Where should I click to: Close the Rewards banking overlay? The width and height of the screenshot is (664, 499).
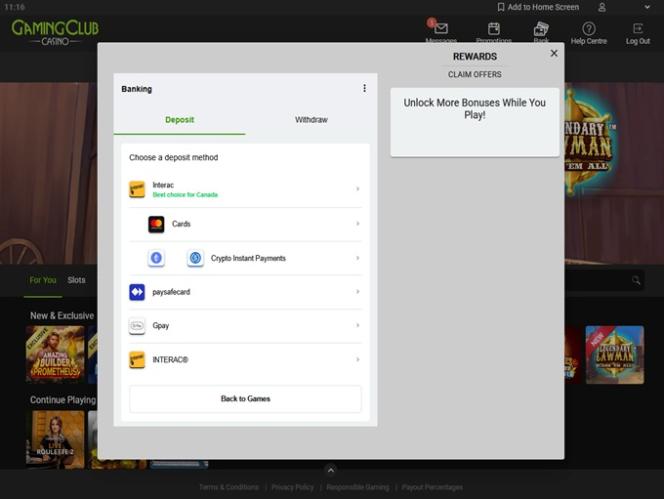tap(554, 53)
